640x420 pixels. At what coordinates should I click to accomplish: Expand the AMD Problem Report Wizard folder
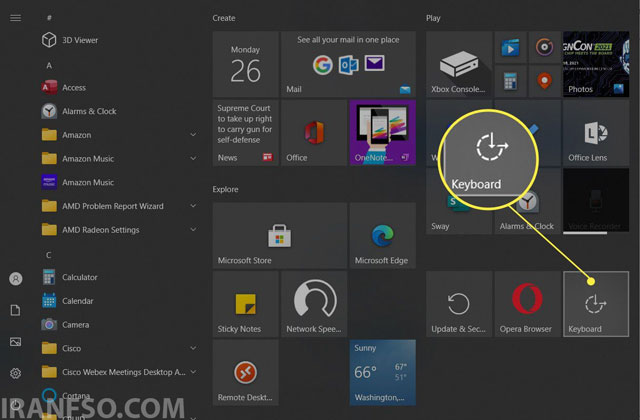193,206
